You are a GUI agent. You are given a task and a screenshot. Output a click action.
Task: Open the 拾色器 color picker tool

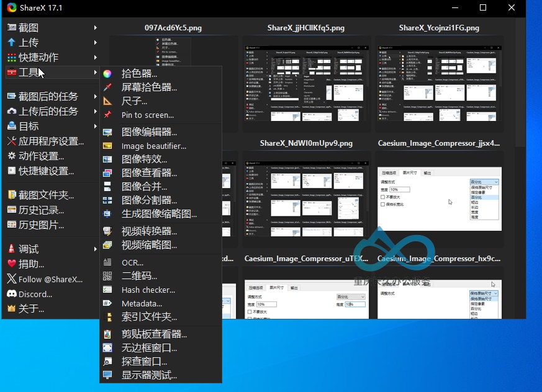[139, 74]
